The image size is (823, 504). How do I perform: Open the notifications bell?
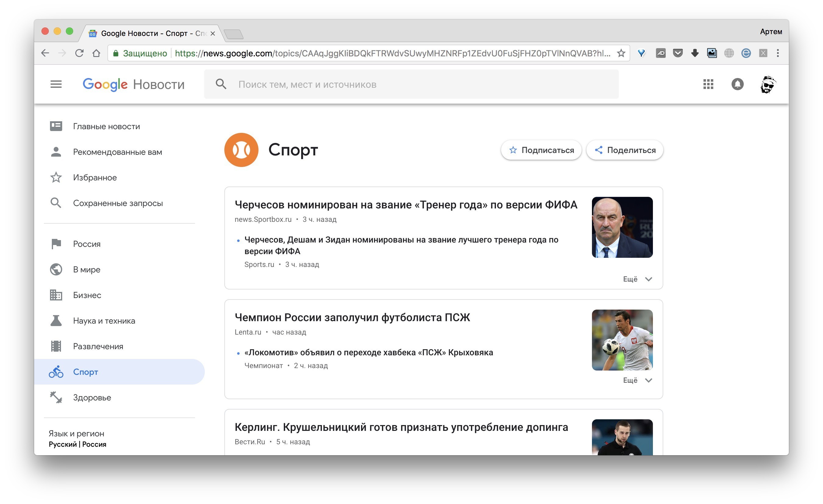(737, 84)
